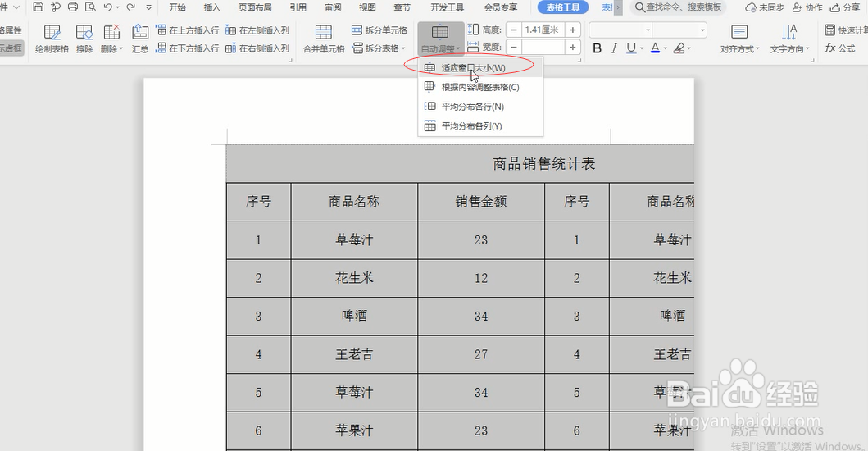Viewport: 868px width, 451px height.
Task: Insert a row above (在上方插入行)
Action: point(187,30)
